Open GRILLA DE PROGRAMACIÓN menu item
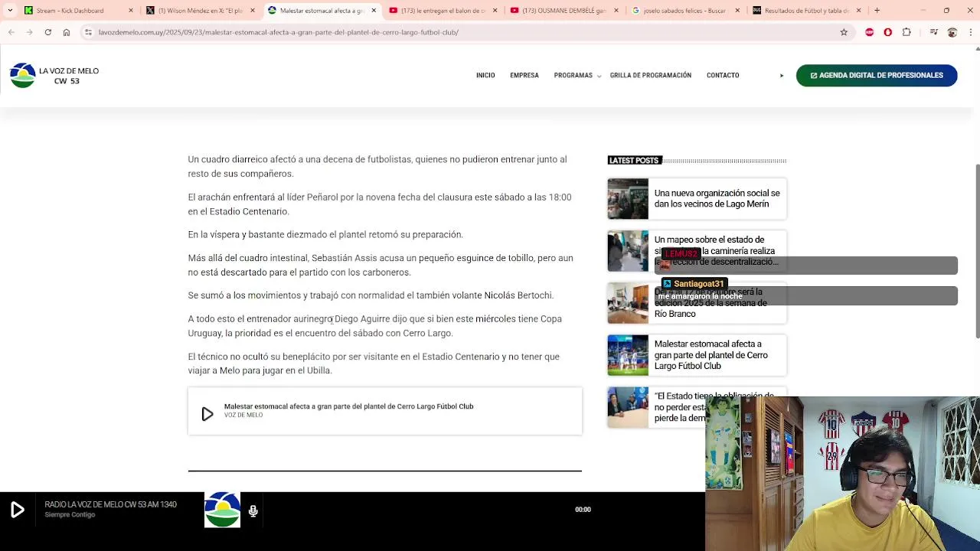 (651, 76)
